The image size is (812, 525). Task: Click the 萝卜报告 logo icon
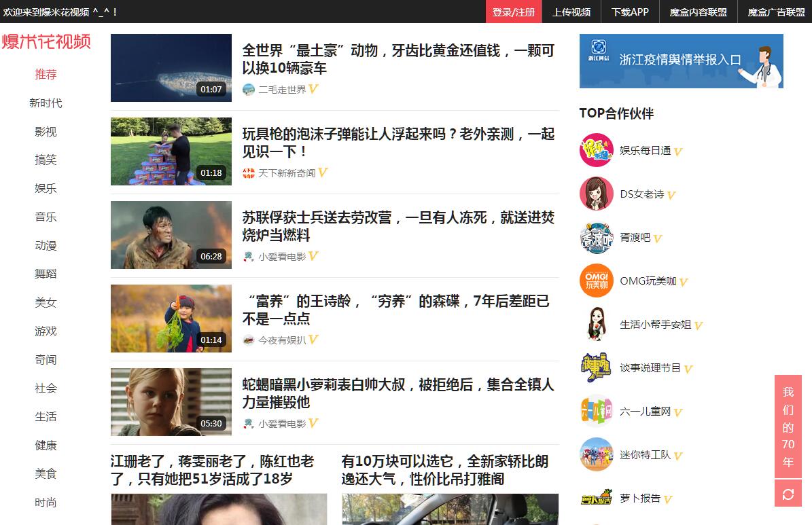click(596, 498)
